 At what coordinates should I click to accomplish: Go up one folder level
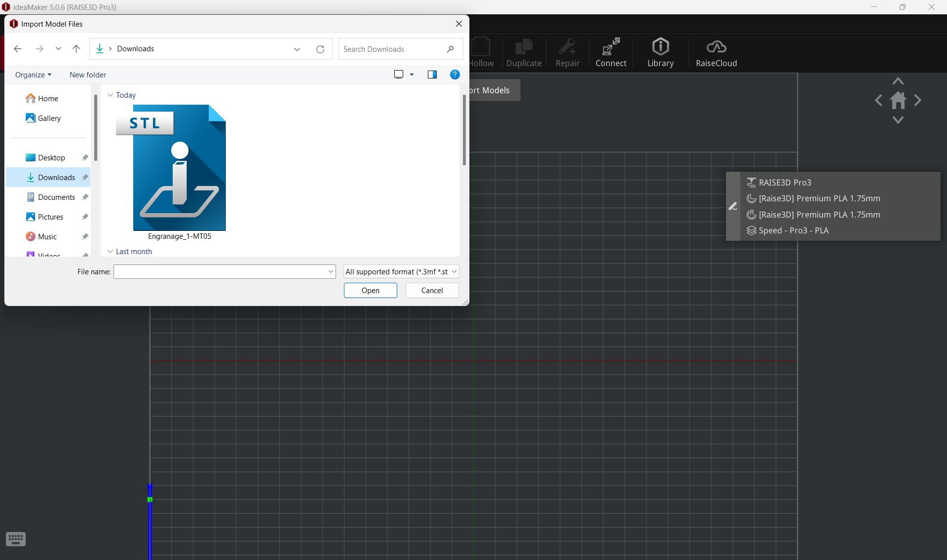click(x=76, y=49)
